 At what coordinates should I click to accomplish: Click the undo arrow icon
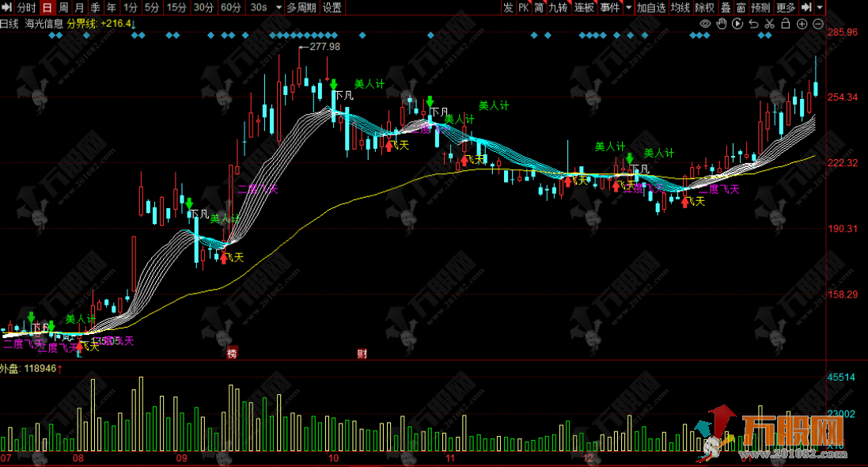click(x=753, y=24)
